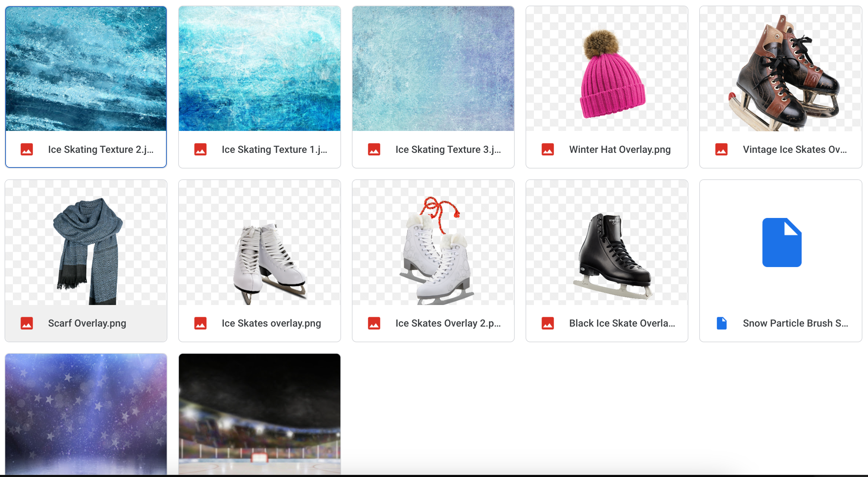The height and width of the screenshot is (477, 868).
Task: Click the file name Vintage Ice Skates Ov...
Action: (x=795, y=149)
